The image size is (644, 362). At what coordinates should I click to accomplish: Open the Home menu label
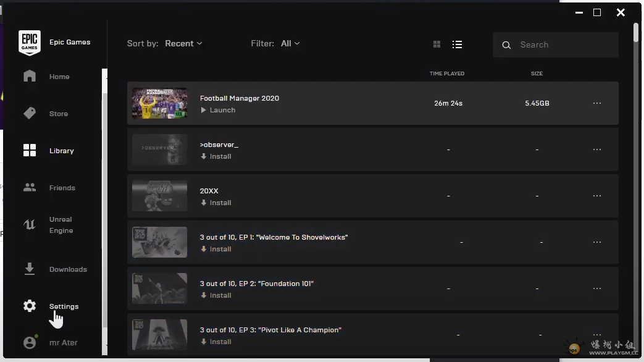coord(59,77)
